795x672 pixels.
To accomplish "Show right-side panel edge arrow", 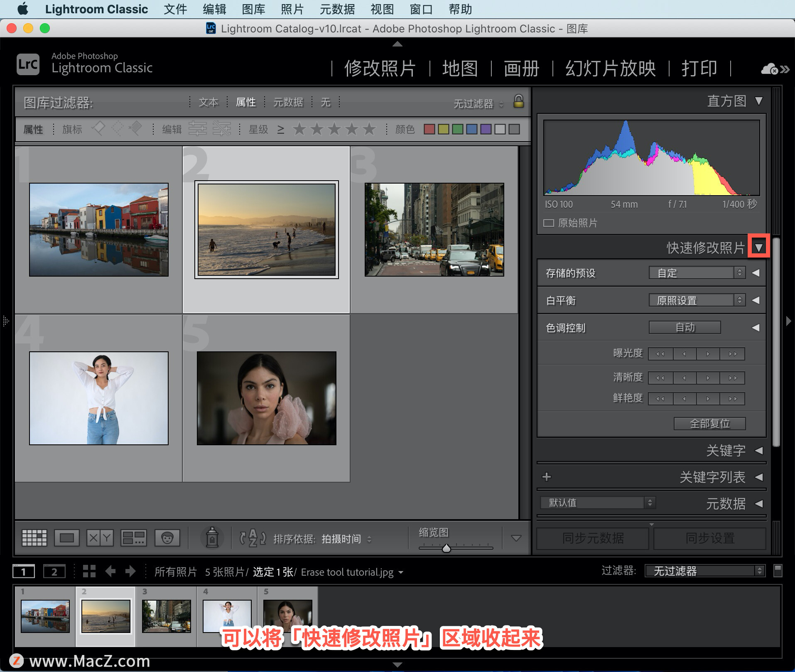I will click(x=788, y=321).
